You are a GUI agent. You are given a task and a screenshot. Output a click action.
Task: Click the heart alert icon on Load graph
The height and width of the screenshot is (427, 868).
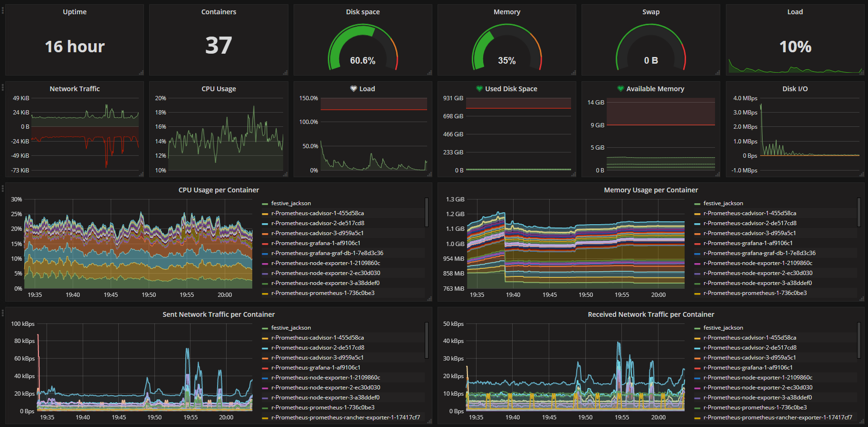click(x=353, y=89)
